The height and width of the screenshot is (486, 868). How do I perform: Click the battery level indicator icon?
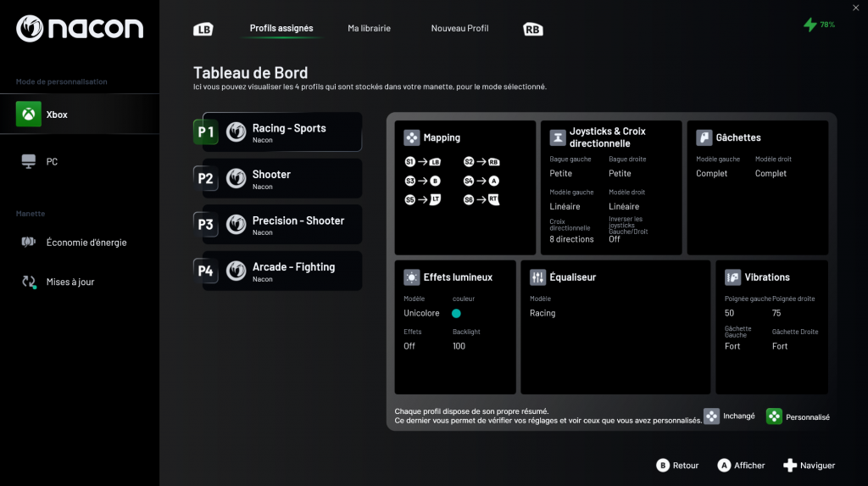(810, 25)
